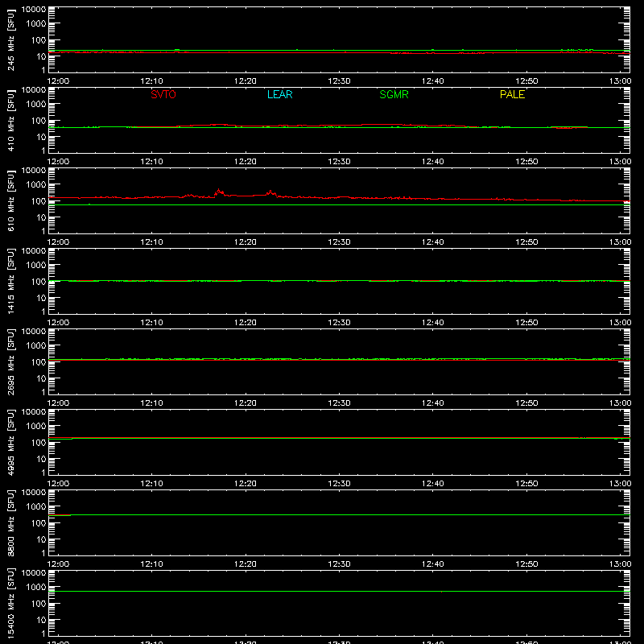The width and height of the screenshot is (644, 644).
Task: Click the cyan LEAR station label
Action: (279, 94)
